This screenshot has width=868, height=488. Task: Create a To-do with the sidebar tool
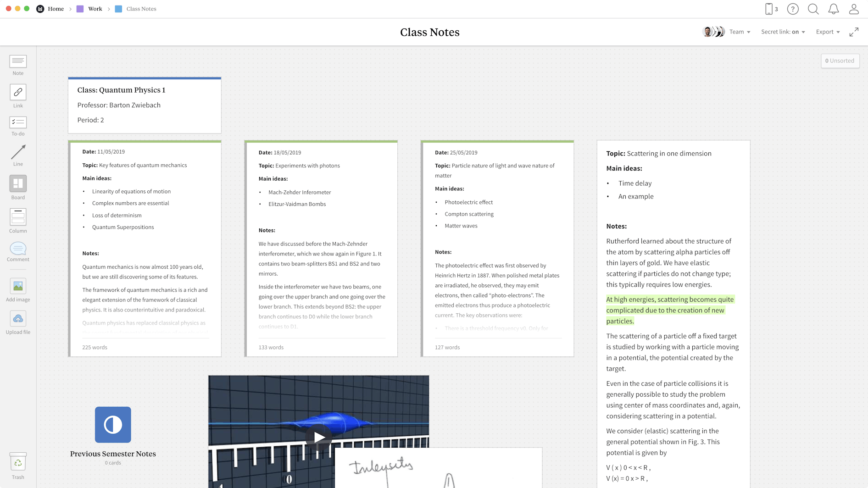[18, 125]
